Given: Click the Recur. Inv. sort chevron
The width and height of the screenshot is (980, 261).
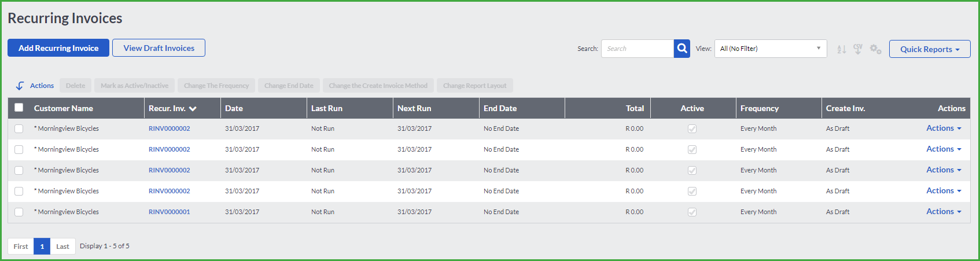Looking at the screenshot, I should point(193,109).
